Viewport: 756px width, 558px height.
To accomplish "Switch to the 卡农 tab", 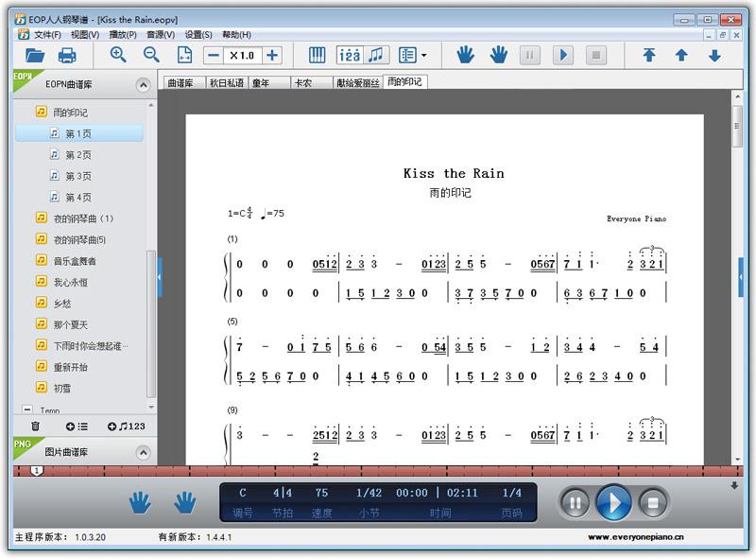I will pos(312,83).
